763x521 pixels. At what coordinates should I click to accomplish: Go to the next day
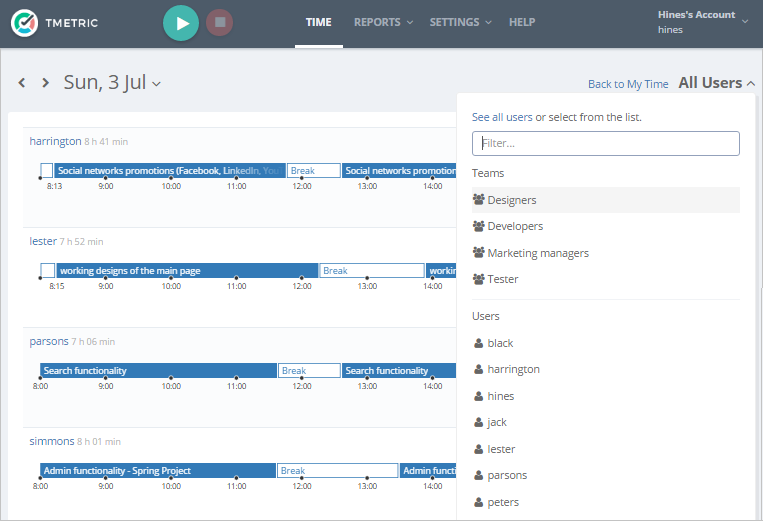click(x=46, y=83)
